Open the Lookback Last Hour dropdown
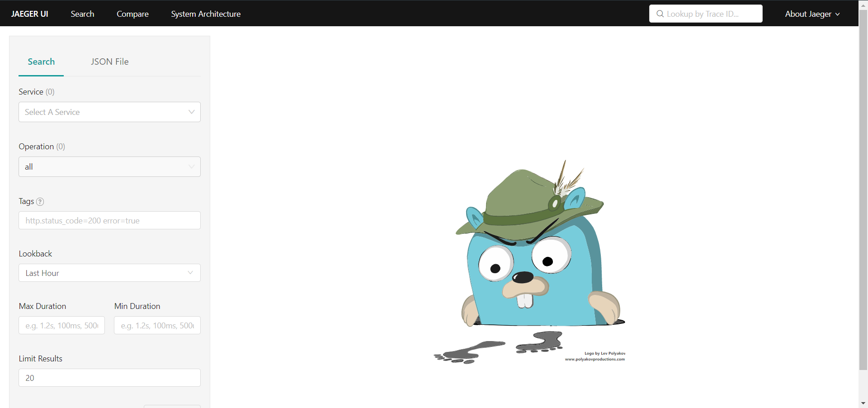Viewport: 868px width, 408px height. [x=109, y=273]
